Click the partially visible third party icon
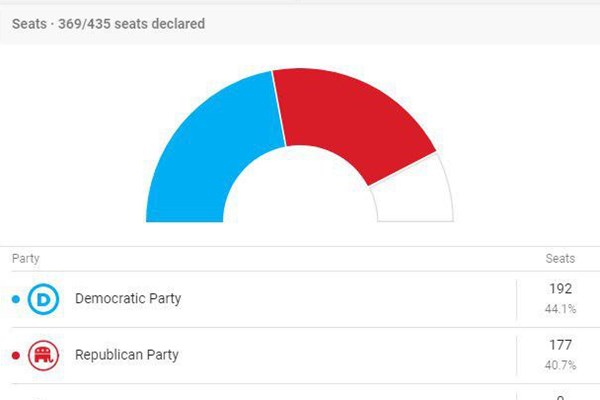This screenshot has height=400, width=600. [x=43, y=397]
